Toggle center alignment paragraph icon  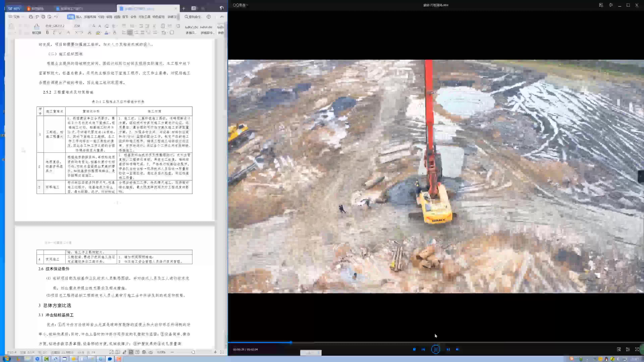point(130,33)
